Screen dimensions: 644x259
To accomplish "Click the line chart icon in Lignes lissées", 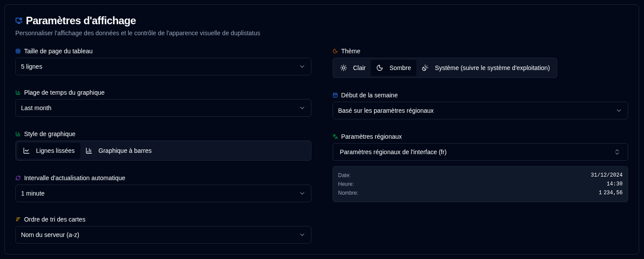I will (26, 151).
